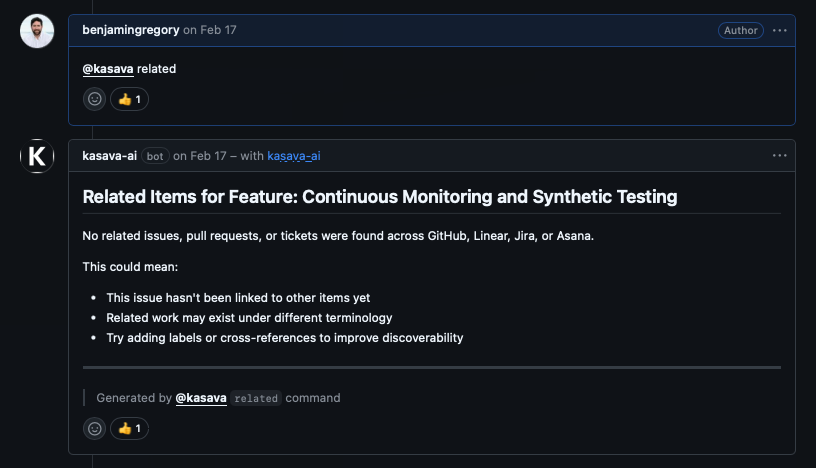
Task: Add a reaction to benjamingregory's comment
Action: pyautogui.click(x=95, y=99)
